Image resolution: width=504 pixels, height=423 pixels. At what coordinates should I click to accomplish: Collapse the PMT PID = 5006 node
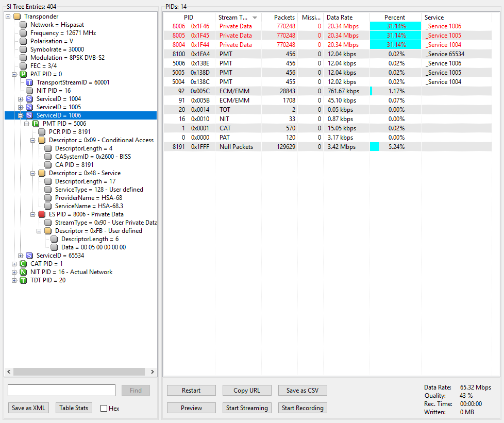pyautogui.click(x=27, y=124)
